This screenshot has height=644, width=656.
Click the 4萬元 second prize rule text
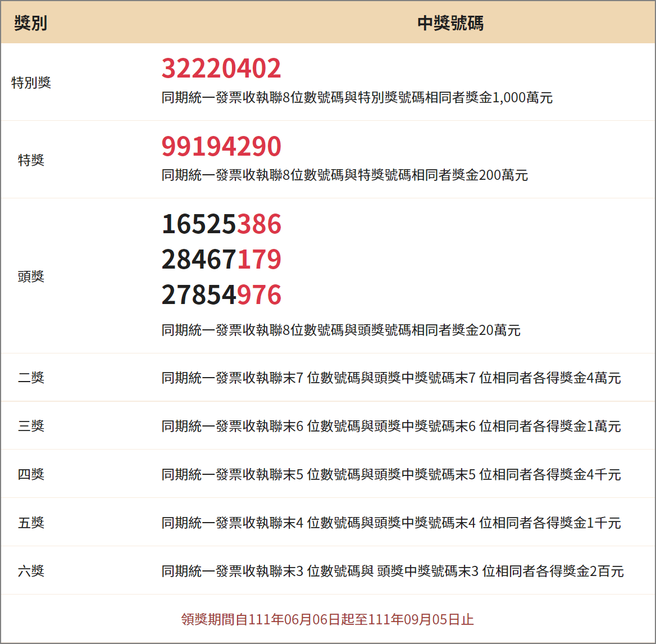391,377
